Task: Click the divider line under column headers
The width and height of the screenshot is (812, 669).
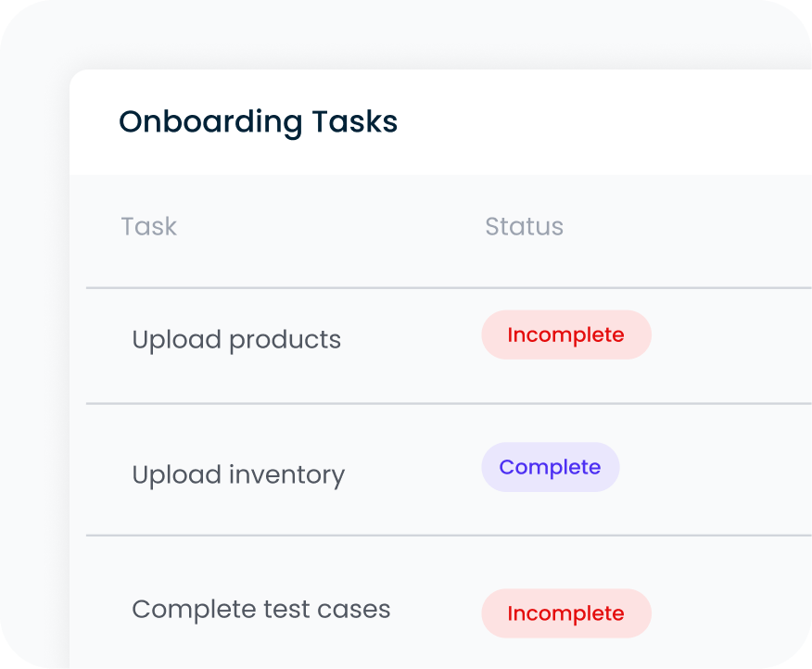Action: pyautogui.click(x=445, y=288)
